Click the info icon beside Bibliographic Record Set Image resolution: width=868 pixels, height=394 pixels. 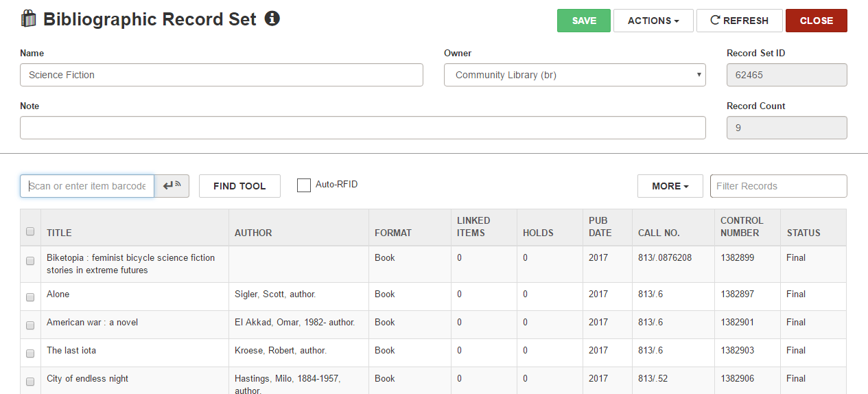click(272, 19)
